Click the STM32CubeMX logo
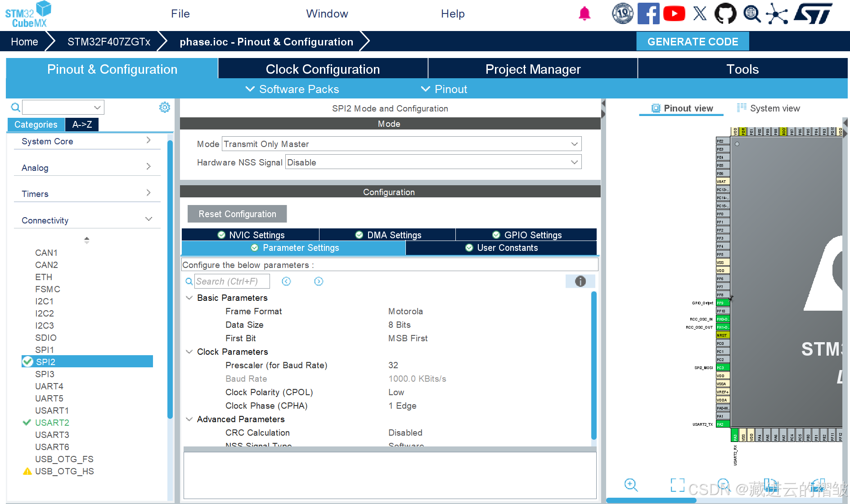This screenshot has height=504, width=850. click(28, 14)
